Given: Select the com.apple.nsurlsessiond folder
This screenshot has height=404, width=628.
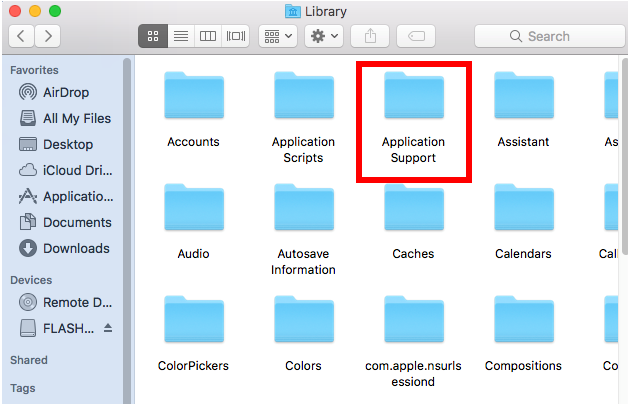Looking at the screenshot, I should click(414, 342).
